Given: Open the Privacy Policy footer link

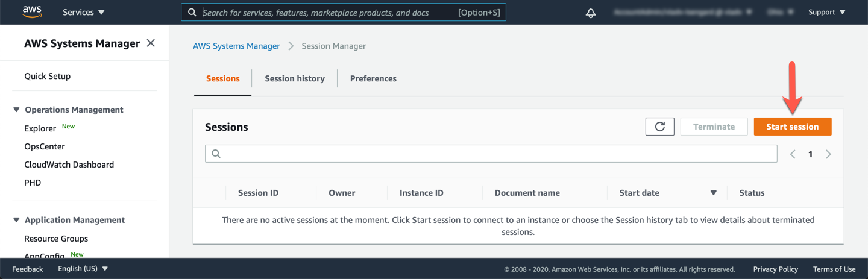Looking at the screenshot, I should (x=776, y=269).
